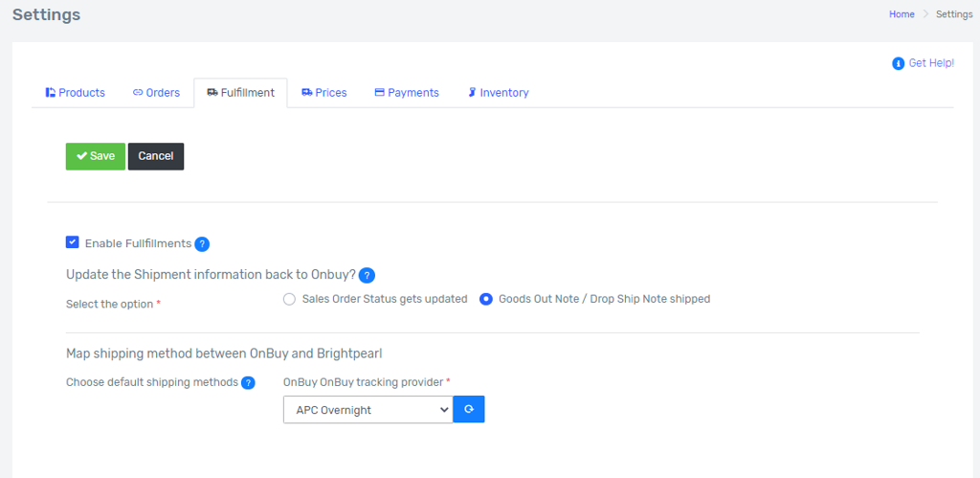Image resolution: width=980 pixels, height=478 pixels.
Task: Show help tooltip for Enable Fullfillments
Action: coord(202,244)
